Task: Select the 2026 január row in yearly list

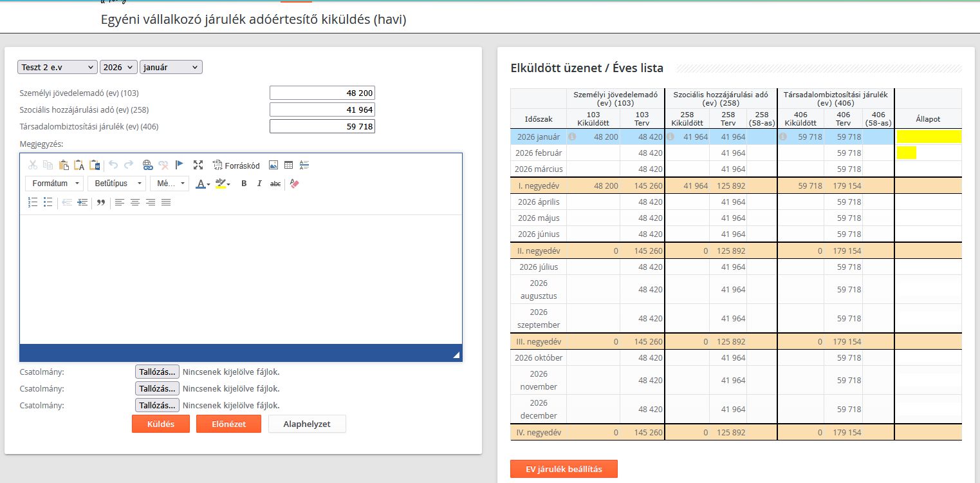Action: tap(538, 137)
